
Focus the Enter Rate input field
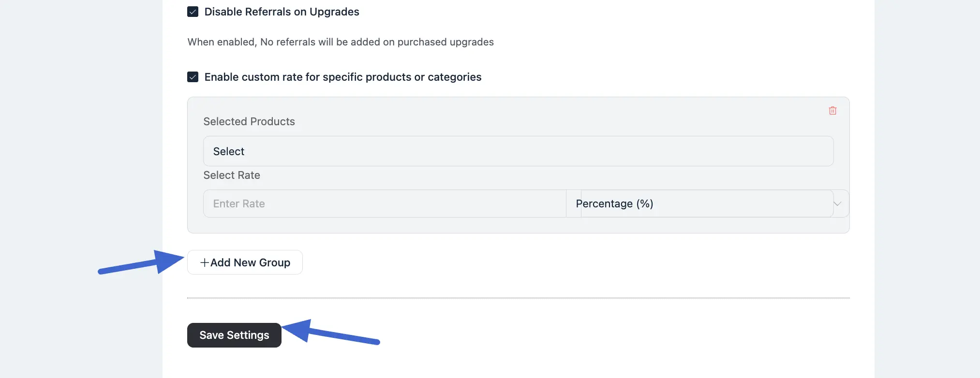[x=385, y=204]
